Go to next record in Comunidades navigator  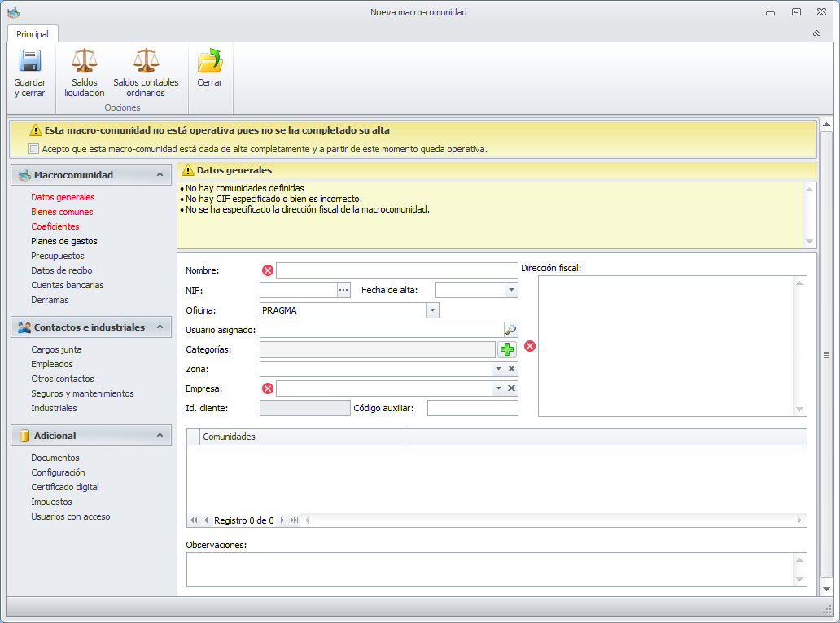click(282, 520)
